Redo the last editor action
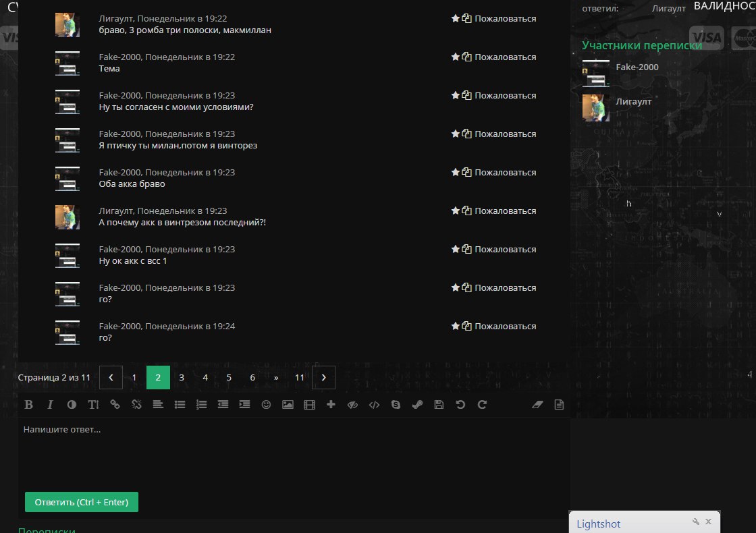The image size is (756, 533). coord(482,405)
